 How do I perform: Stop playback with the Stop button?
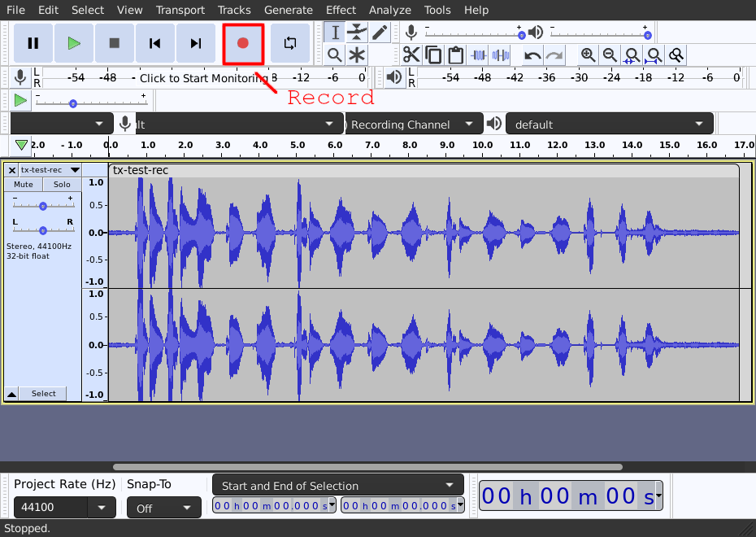point(115,43)
